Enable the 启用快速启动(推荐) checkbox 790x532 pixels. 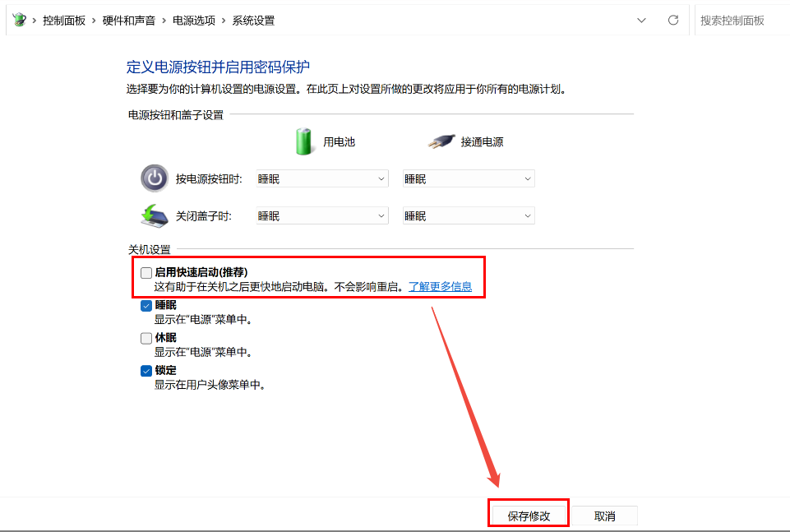[146, 272]
